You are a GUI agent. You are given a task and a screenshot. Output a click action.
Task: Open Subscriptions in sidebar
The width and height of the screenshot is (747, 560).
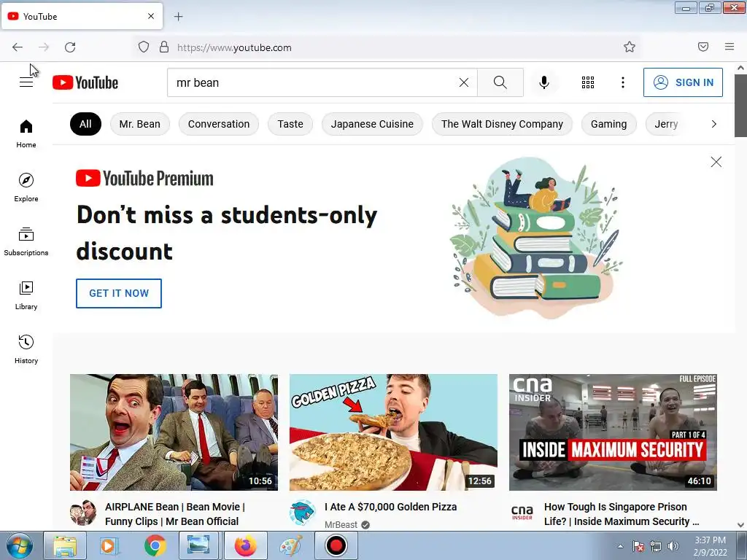point(26,241)
